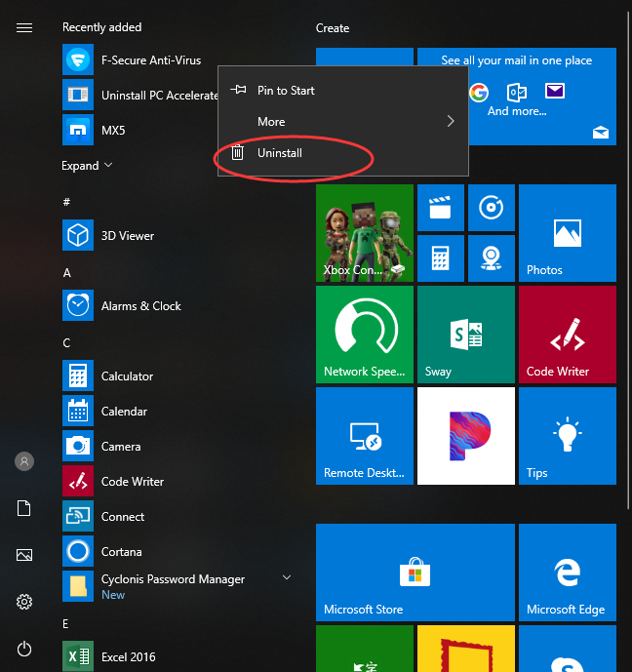The height and width of the screenshot is (672, 632).
Task: Open Microsoft Edge tile
Action: (x=568, y=573)
